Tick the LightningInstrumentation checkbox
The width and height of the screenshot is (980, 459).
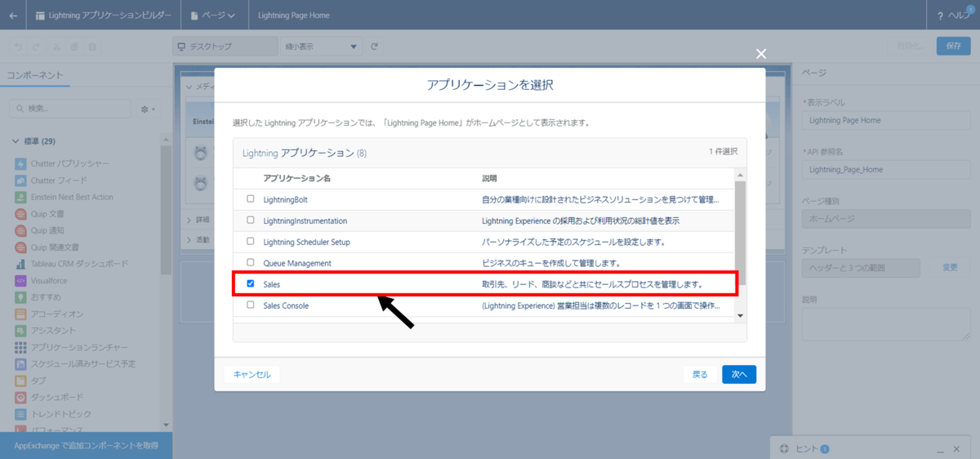251,220
